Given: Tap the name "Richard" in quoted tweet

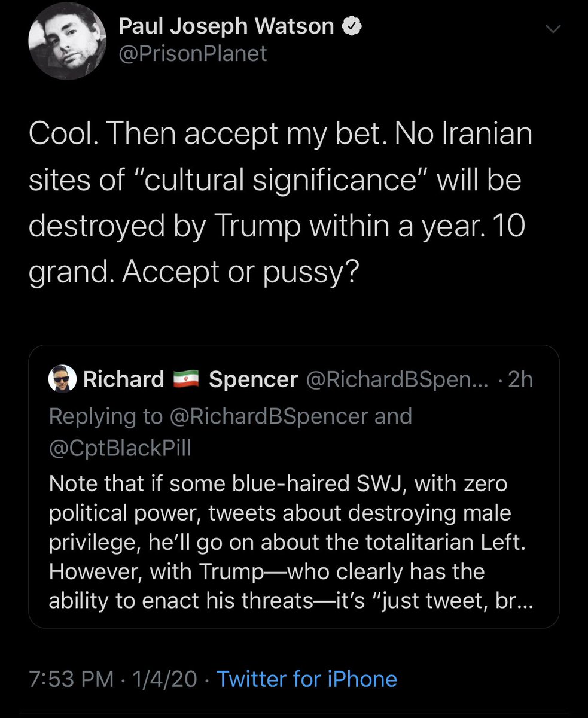Looking at the screenshot, I should (124, 379).
